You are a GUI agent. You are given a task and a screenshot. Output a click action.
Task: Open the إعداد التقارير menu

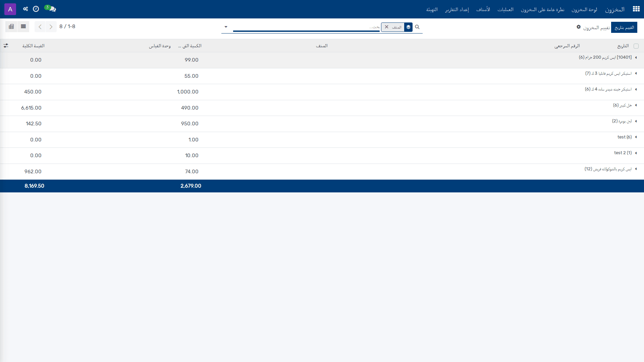457,9
